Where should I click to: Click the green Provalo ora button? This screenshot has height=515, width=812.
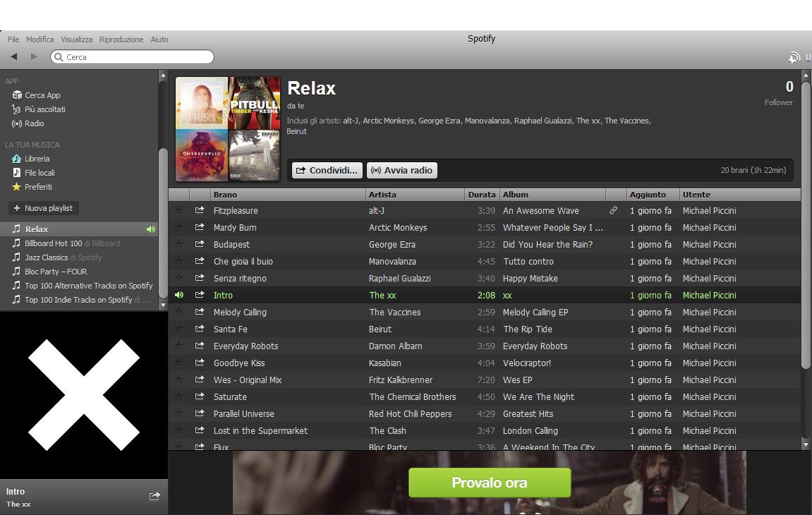(x=490, y=483)
